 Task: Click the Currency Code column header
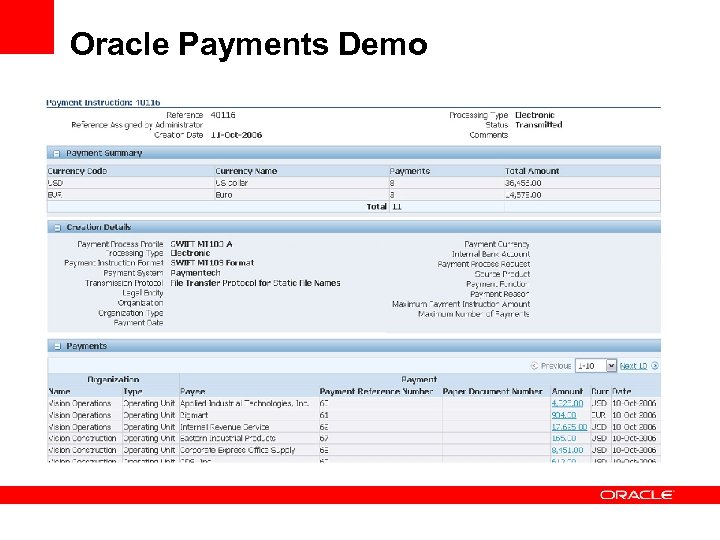click(77, 171)
